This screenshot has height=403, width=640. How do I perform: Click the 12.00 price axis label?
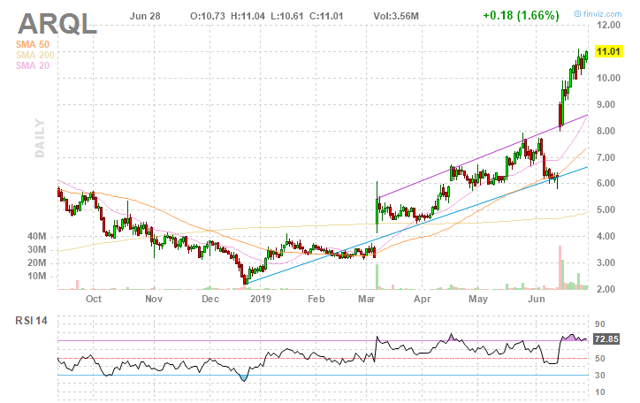(x=608, y=25)
